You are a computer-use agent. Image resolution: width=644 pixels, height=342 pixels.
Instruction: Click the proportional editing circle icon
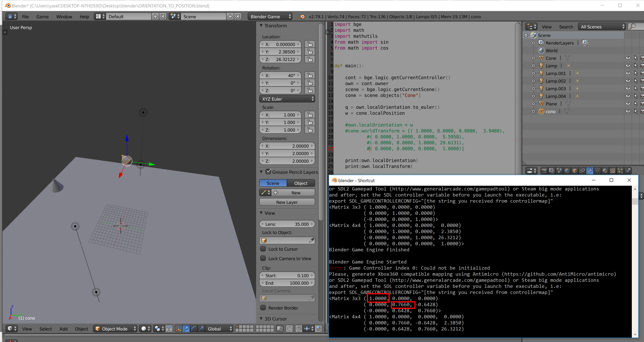point(289,328)
